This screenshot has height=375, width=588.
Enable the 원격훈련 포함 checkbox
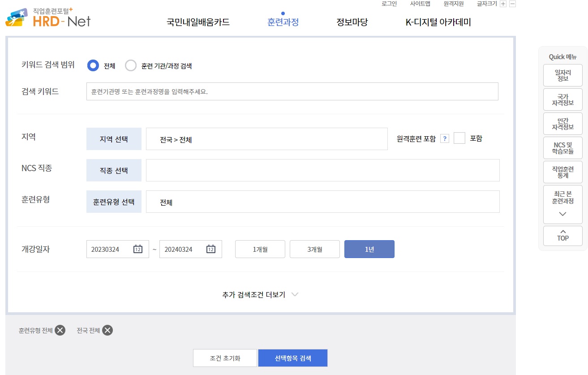pos(459,138)
